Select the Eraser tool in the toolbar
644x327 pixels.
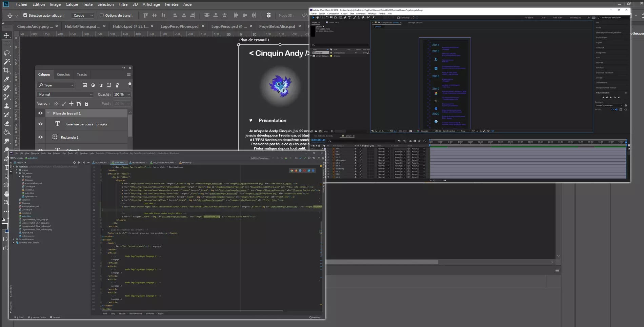(6, 124)
